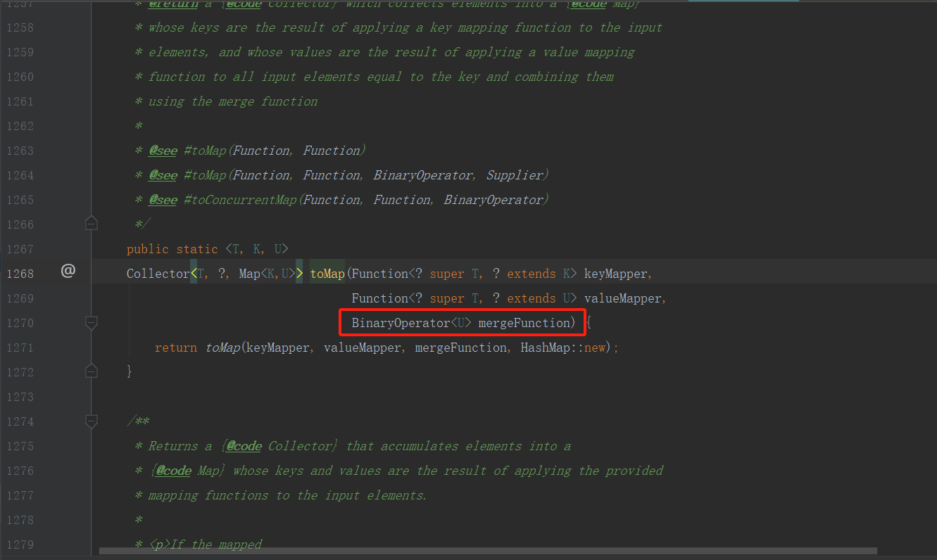Screen dimensions: 937x560
Task: Click the '<p>If the mapped' comment on line 1279
Action: (x=205, y=545)
